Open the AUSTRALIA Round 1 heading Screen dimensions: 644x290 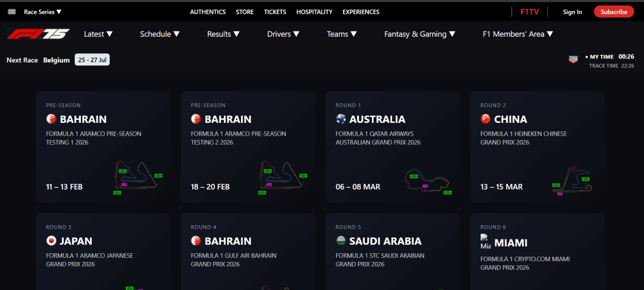coord(378,119)
